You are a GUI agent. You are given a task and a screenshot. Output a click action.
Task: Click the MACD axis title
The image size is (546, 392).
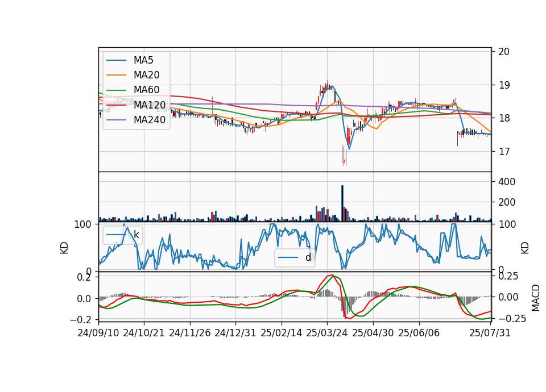pyautogui.click(x=536, y=298)
